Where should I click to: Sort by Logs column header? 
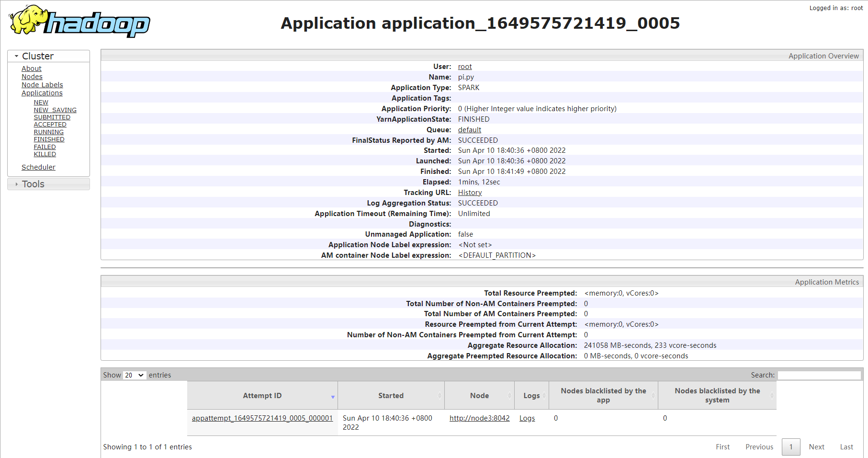pos(531,396)
